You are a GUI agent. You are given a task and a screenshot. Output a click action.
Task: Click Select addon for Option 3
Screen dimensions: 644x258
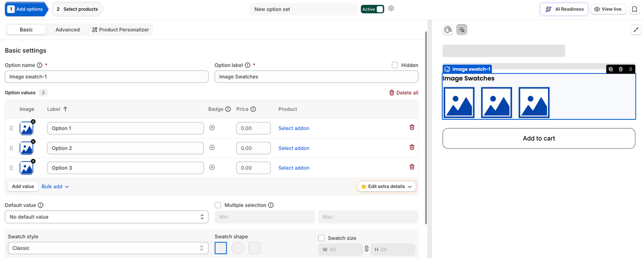tap(294, 168)
